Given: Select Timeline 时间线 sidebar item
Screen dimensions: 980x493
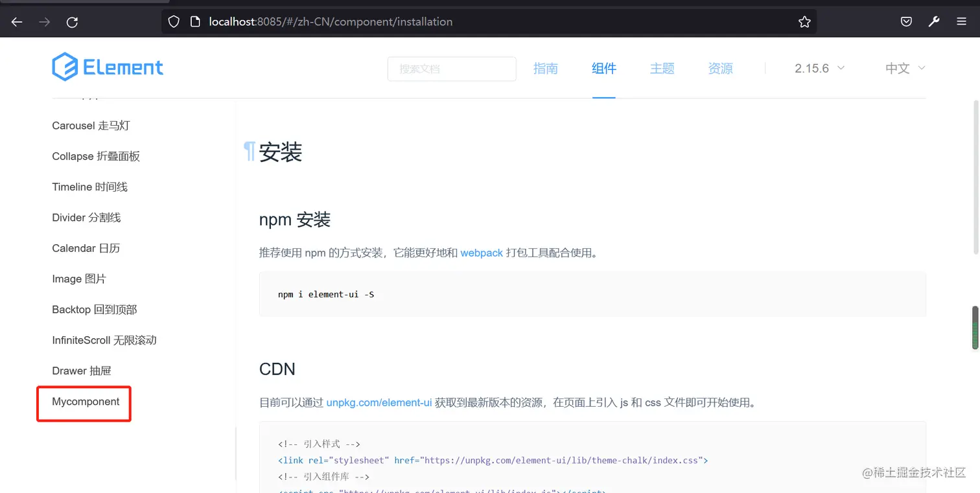Looking at the screenshot, I should point(90,187).
